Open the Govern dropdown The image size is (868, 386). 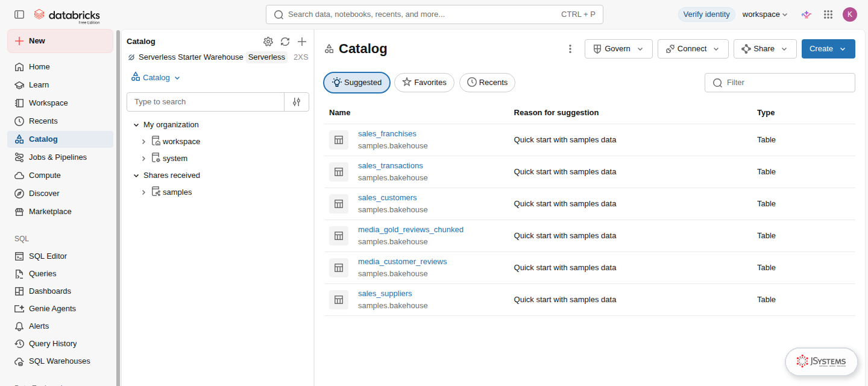(x=618, y=49)
